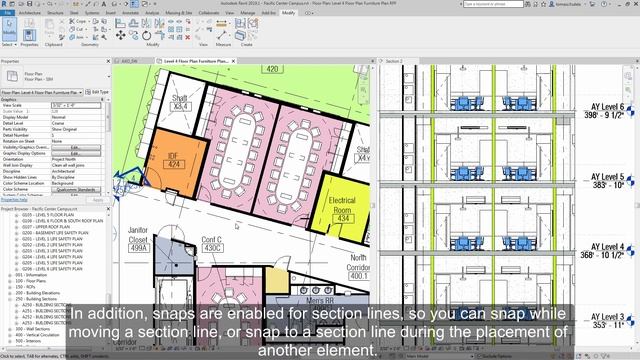The height and width of the screenshot is (360, 640).
Task: Open the Select panel dropdown
Action: [9, 44]
